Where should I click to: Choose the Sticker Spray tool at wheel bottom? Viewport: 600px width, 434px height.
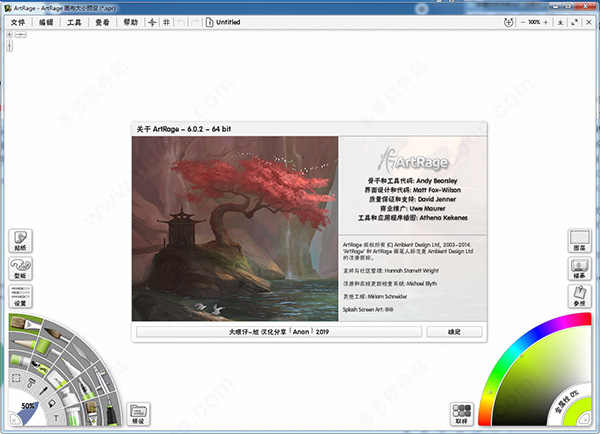(x=92, y=413)
